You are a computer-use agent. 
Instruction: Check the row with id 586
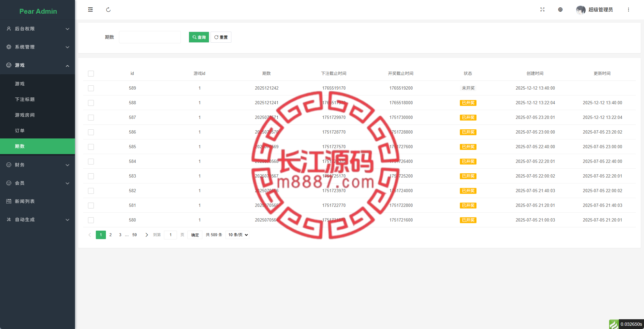[x=91, y=132]
